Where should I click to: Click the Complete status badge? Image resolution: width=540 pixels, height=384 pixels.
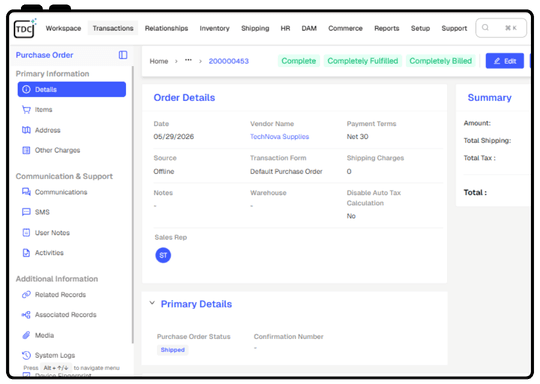click(299, 61)
